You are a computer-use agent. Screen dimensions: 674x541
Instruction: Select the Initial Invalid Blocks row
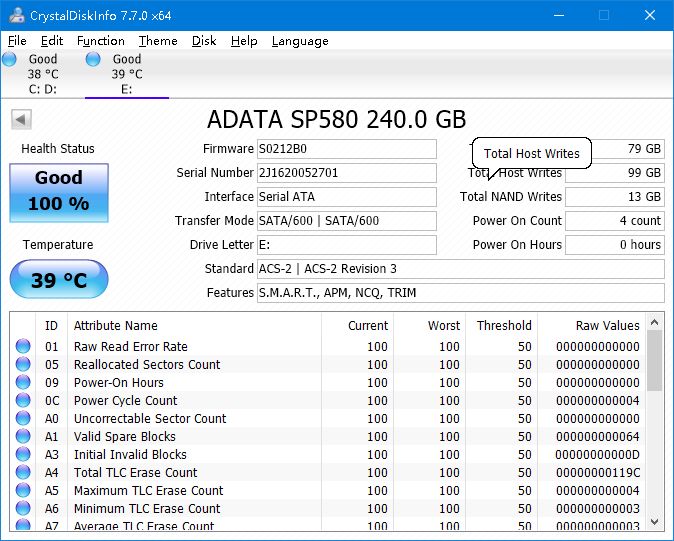pyautogui.click(x=327, y=455)
